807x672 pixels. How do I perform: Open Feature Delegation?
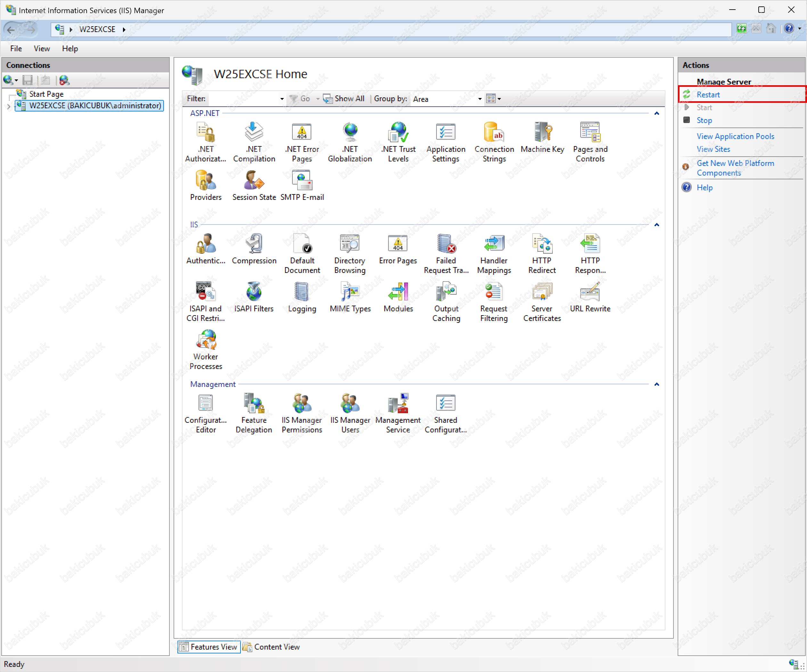[254, 413]
